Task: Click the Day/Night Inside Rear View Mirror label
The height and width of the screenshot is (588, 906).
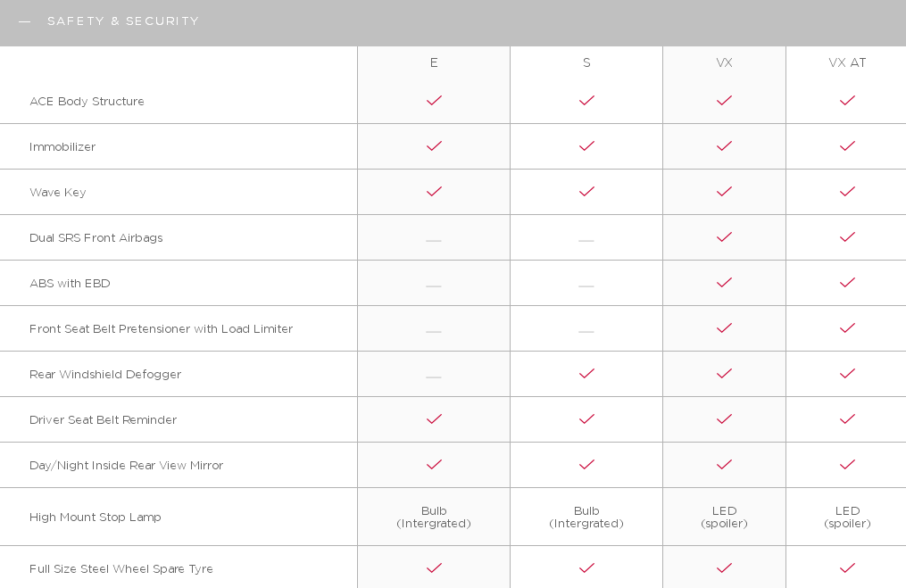Action: pyautogui.click(x=126, y=466)
